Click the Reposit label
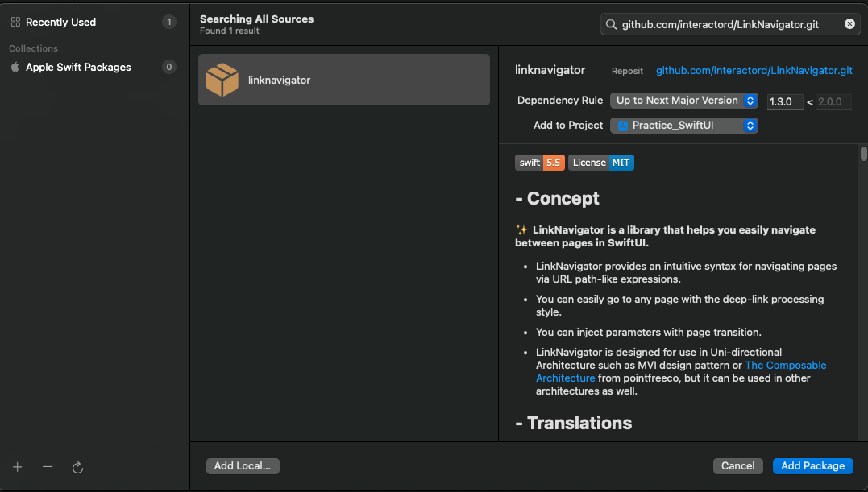Screen dimensions: 868x492 pos(627,71)
